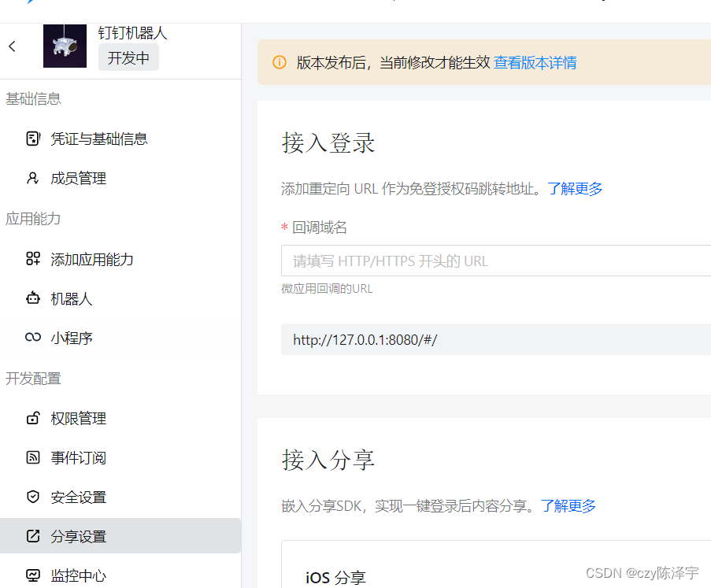This screenshot has height=588, width=711.
Task: Focus the 回调域名 URL input field
Action: tap(496, 261)
